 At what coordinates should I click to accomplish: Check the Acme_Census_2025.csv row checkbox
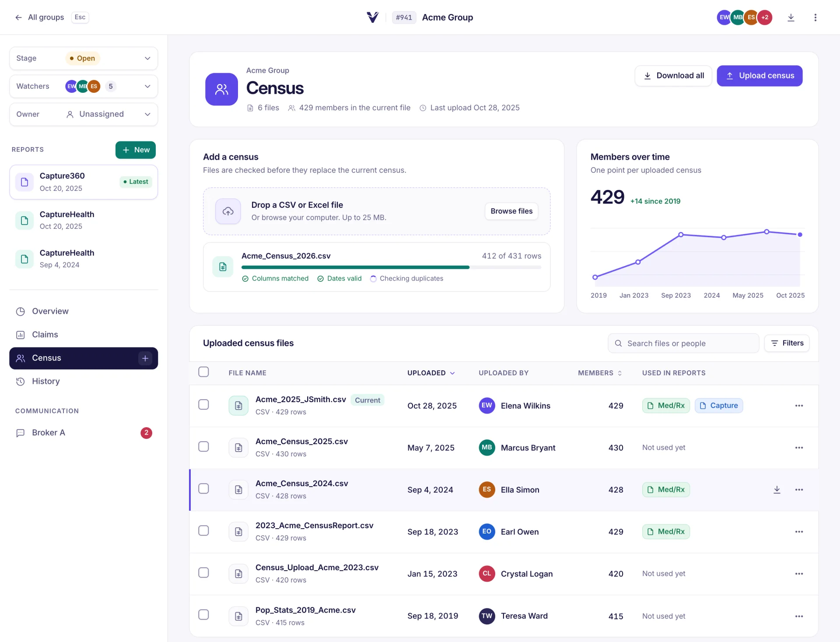pyautogui.click(x=203, y=447)
